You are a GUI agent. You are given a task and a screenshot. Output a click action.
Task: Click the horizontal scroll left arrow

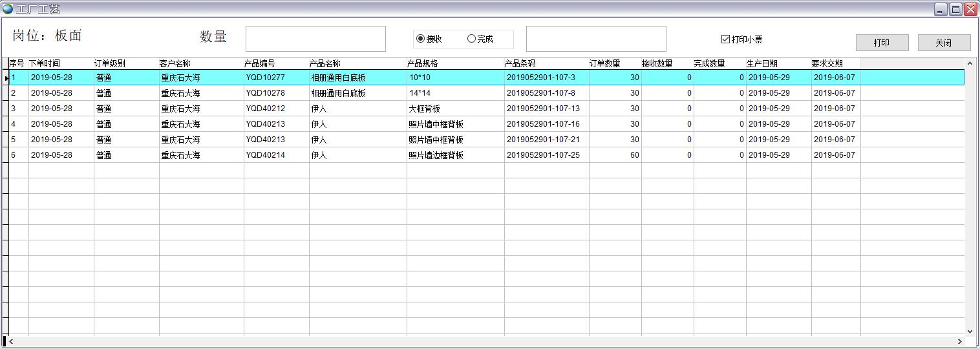tap(11, 341)
